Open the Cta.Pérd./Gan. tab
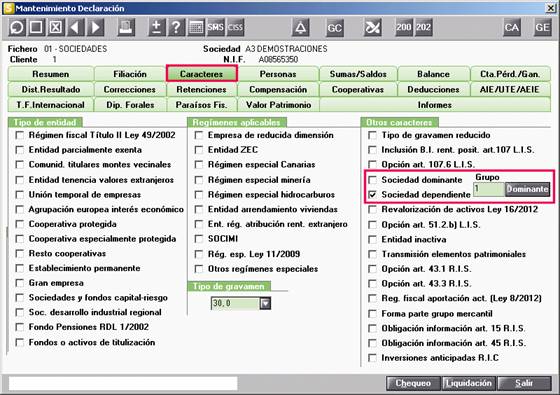The width and height of the screenshot is (560, 395). click(x=510, y=74)
